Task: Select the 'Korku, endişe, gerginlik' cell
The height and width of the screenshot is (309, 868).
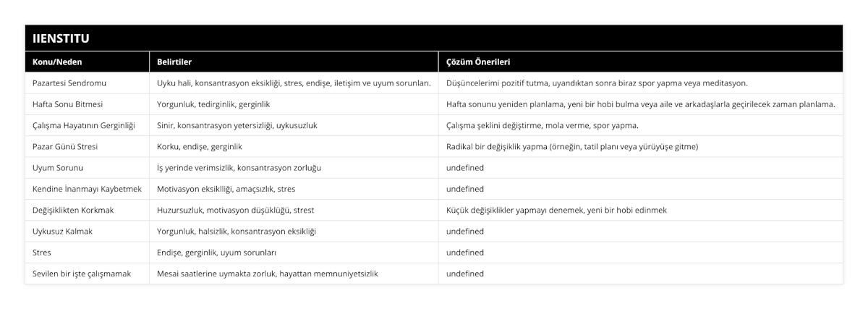Action: pyautogui.click(x=294, y=146)
